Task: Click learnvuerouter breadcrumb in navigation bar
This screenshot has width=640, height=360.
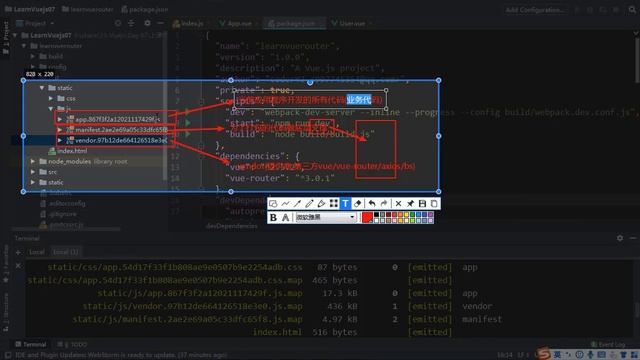Action: (x=87, y=9)
